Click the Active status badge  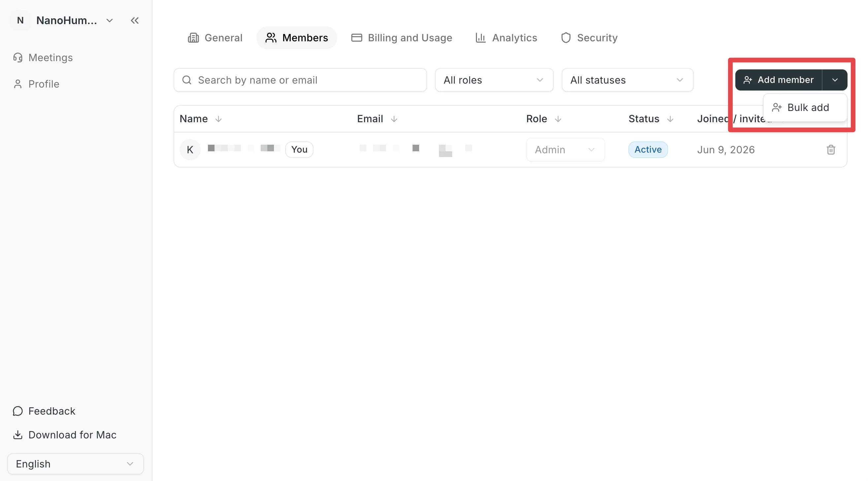(648, 149)
